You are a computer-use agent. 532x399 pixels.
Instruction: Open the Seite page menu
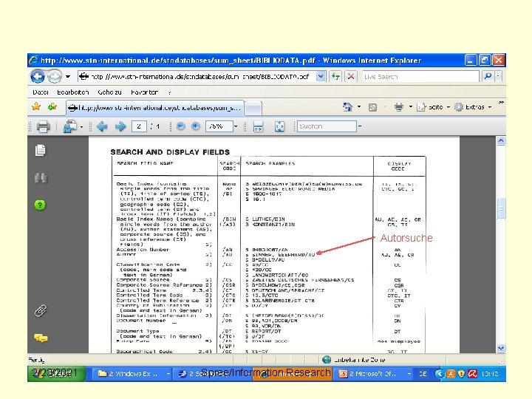[x=433, y=107]
